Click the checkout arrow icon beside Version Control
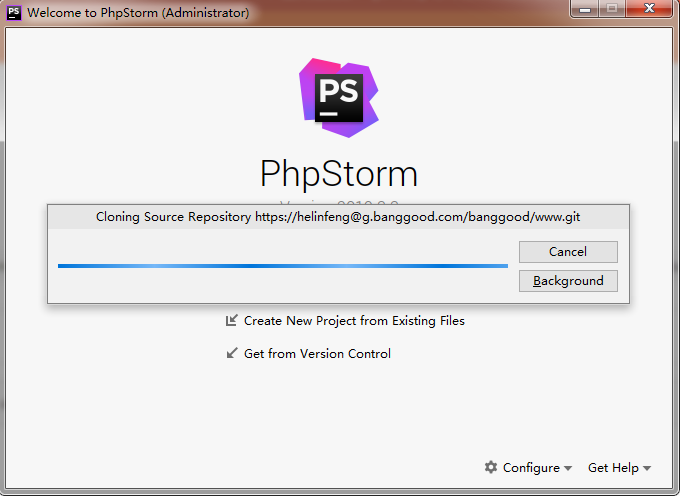This screenshot has height=496, width=680. (x=232, y=353)
